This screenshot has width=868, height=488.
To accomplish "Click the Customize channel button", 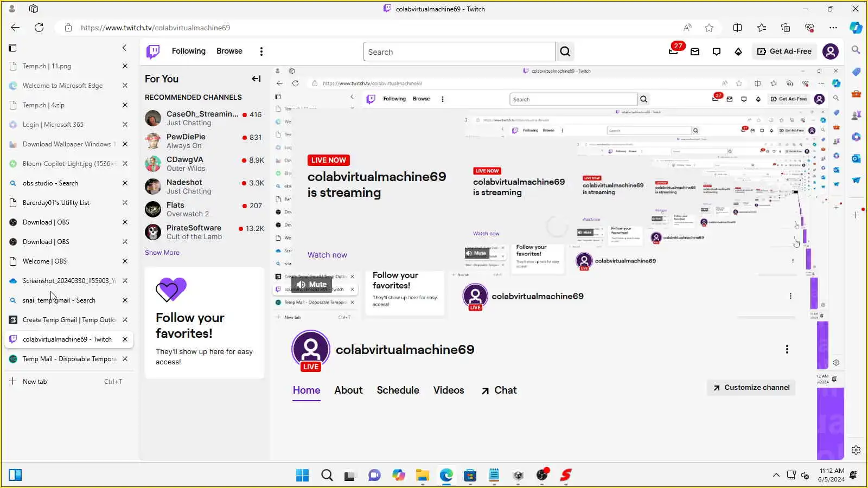I will 751,388.
